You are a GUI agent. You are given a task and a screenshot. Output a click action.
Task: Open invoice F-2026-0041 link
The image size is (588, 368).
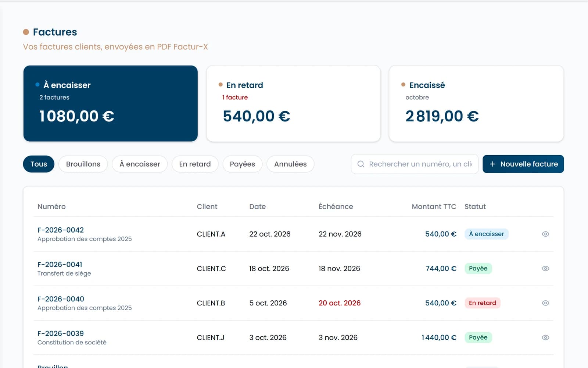tap(60, 265)
